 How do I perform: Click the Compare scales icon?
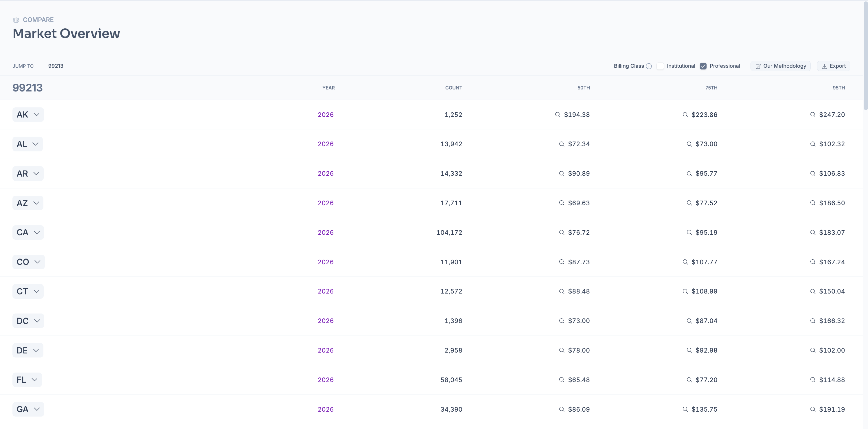[16, 20]
